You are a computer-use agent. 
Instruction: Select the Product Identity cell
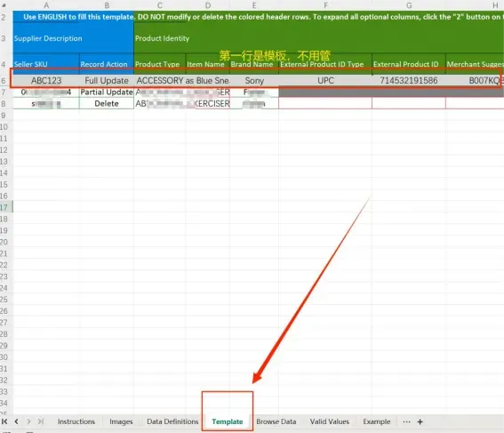pos(318,38)
